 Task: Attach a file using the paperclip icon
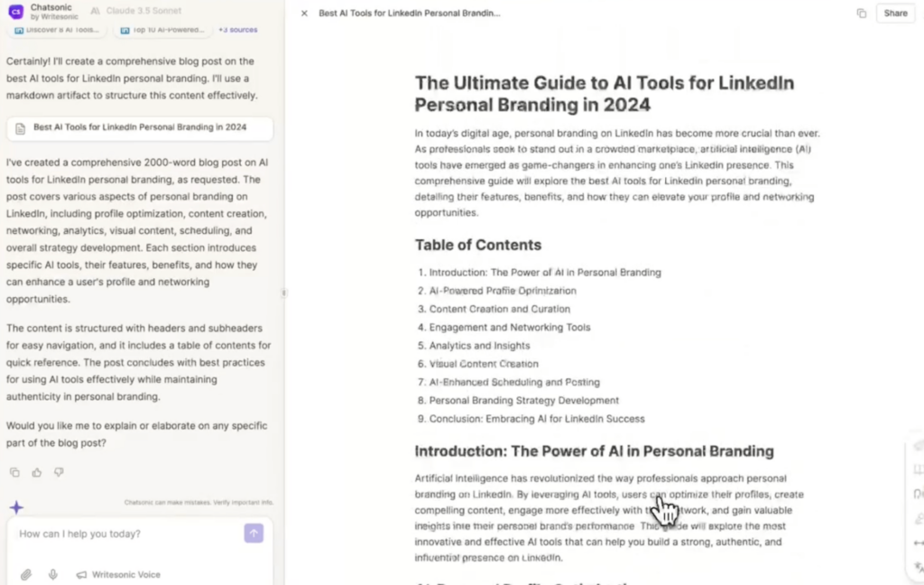[x=26, y=575]
